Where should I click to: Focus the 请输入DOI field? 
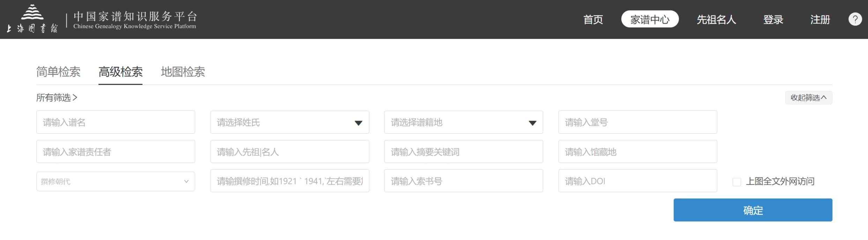coord(638,181)
